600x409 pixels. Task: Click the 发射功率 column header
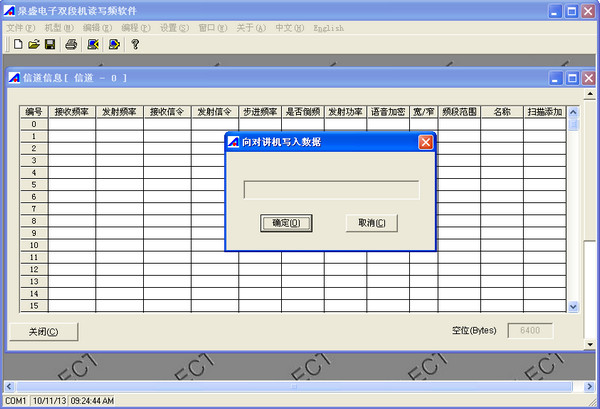click(x=345, y=112)
